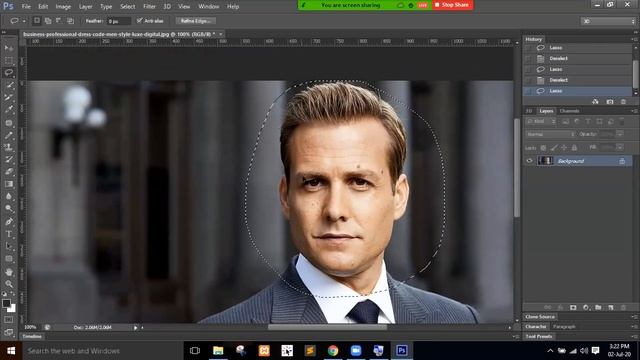Select the Zoom tool
Screen dimensions: 640x360
[9, 284]
